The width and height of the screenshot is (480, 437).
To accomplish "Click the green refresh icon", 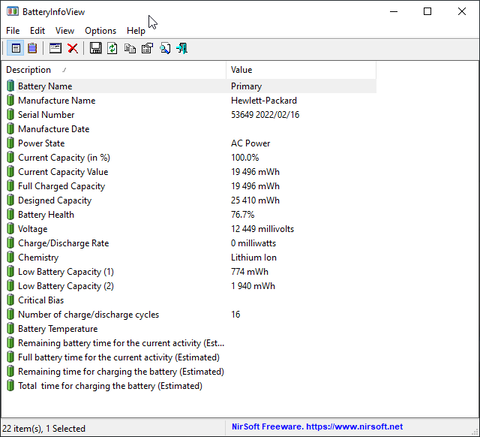I will pyautogui.click(x=112, y=49).
